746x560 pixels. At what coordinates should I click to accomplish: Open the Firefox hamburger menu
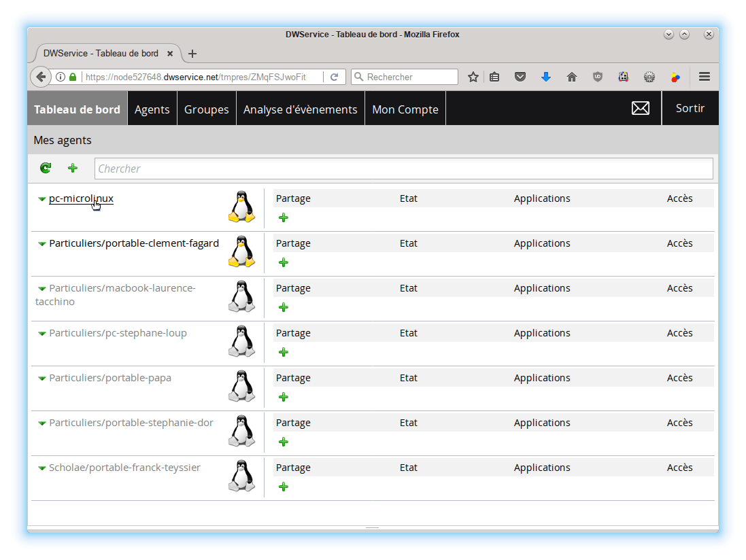(x=705, y=77)
